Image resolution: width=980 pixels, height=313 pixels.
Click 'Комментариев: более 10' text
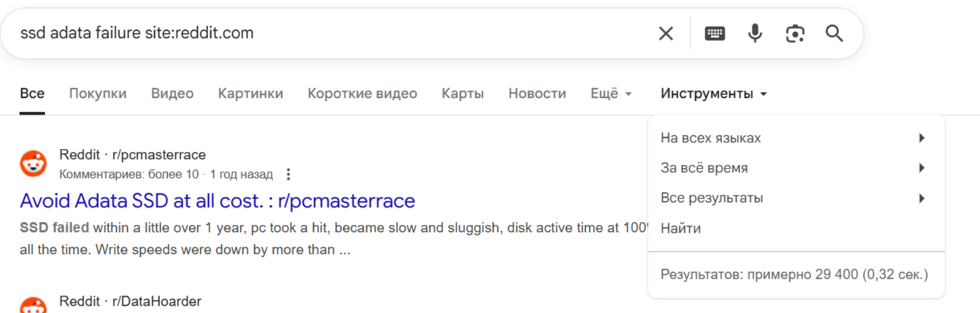click(129, 174)
